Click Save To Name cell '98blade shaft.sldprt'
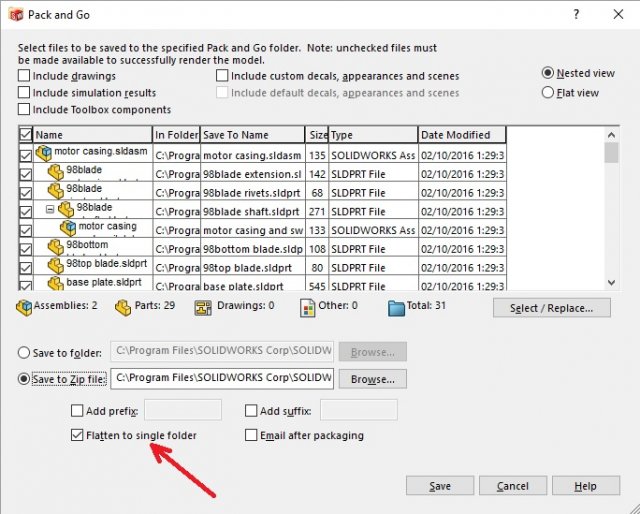 coord(252,211)
